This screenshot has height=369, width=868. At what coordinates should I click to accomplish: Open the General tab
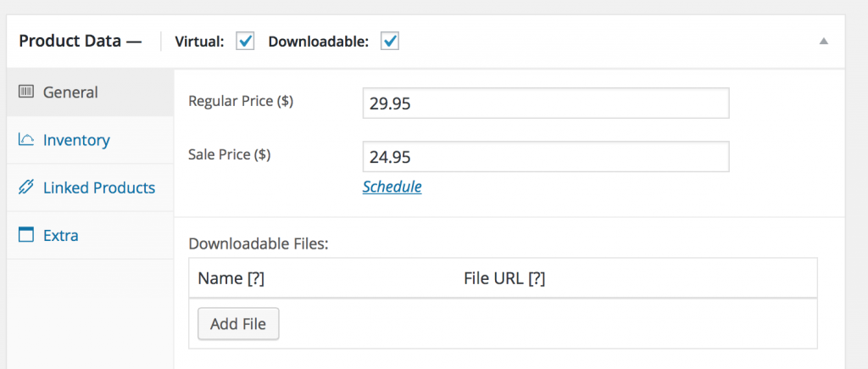(90, 92)
